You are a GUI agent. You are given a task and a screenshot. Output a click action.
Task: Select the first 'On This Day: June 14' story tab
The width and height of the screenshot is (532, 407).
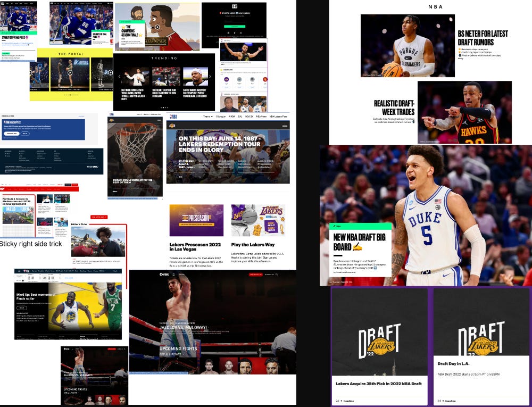(186, 164)
